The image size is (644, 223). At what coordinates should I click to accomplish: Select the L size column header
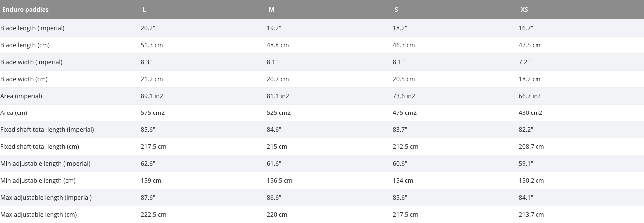click(x=144, y=10)
